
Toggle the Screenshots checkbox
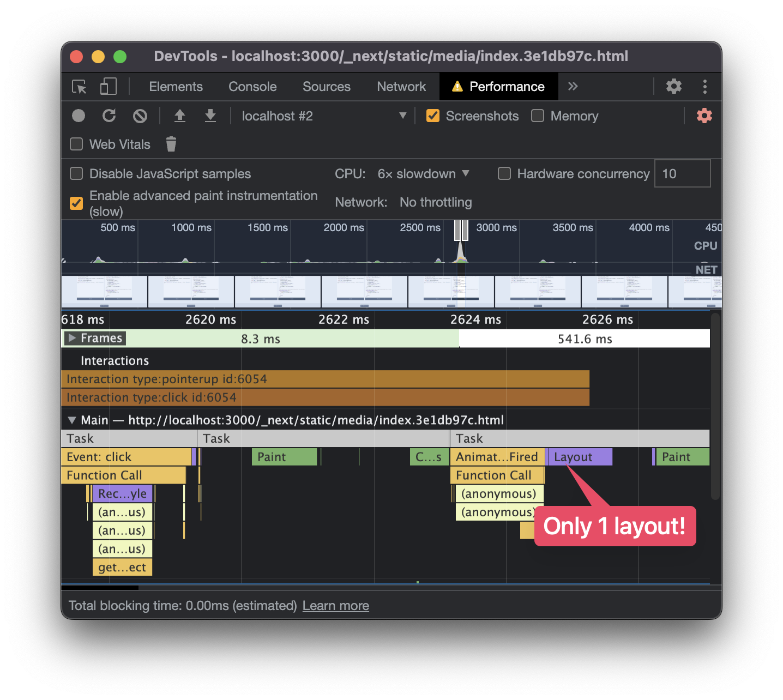click(x=433, y=116)
